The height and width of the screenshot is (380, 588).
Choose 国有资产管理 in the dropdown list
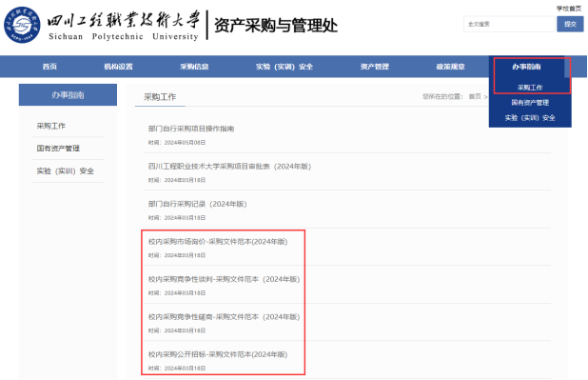[530, 103]
